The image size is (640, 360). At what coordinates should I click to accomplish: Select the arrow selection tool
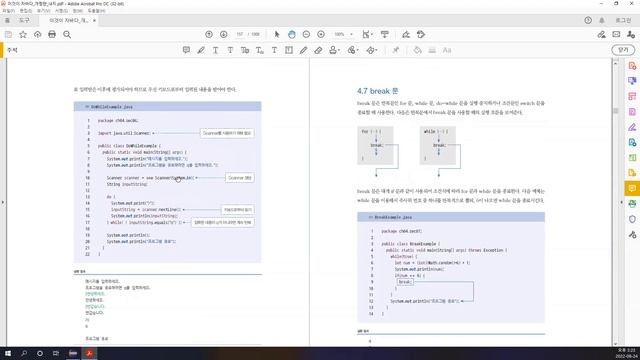[x=277, y=34]
